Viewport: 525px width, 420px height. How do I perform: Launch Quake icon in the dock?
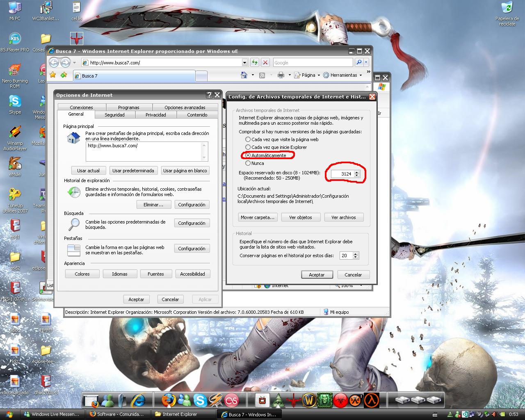[293, 399]
